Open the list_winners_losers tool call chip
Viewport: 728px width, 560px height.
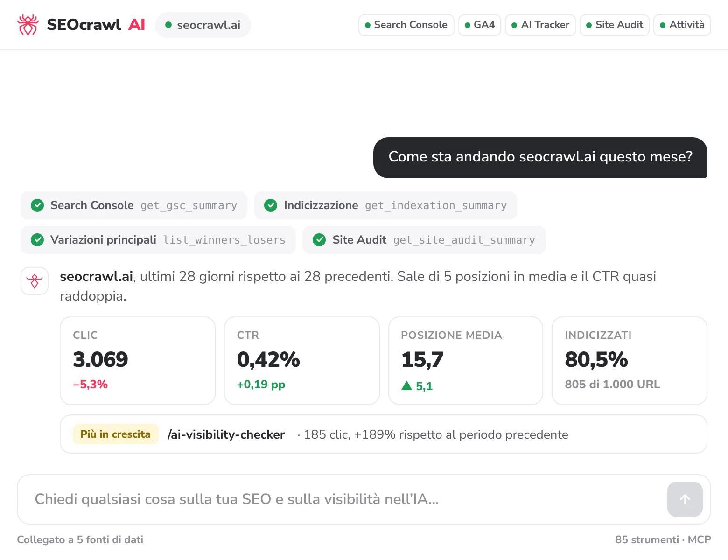point(158,240)
